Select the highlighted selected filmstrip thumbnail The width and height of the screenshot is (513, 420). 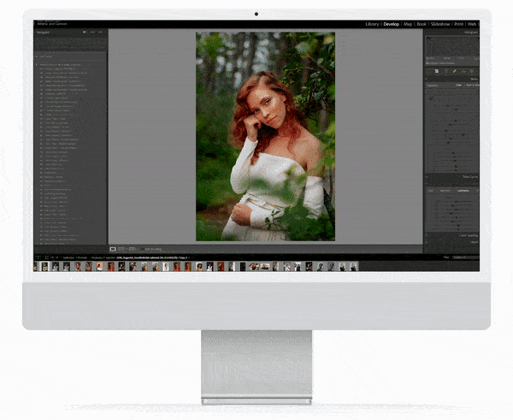[x=44, y=267]
